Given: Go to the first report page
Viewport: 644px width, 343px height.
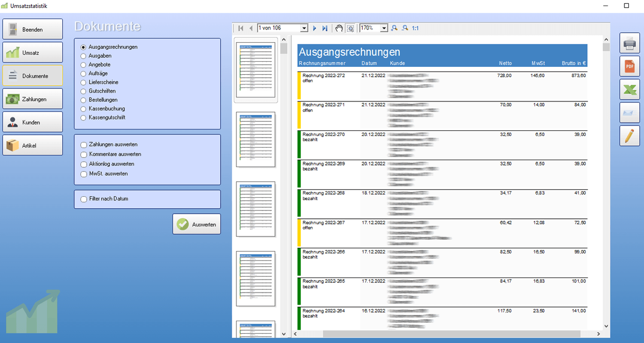Looking at the screenshot, I should pos(241,28).
